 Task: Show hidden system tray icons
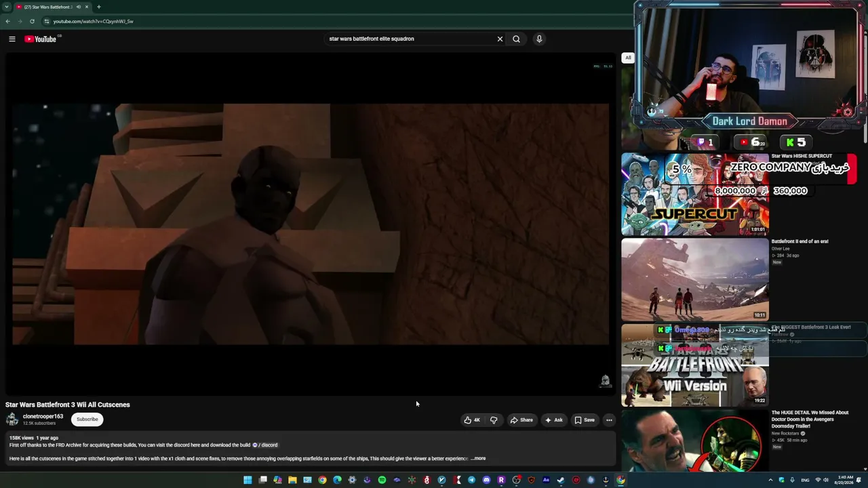770,480
